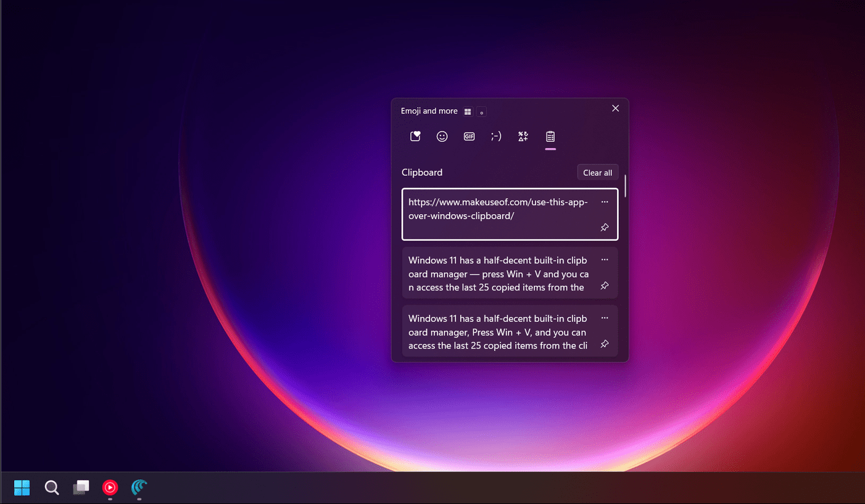Switch to the Clipboard tab
Viewport: 865px width, 504px height.
550,136
